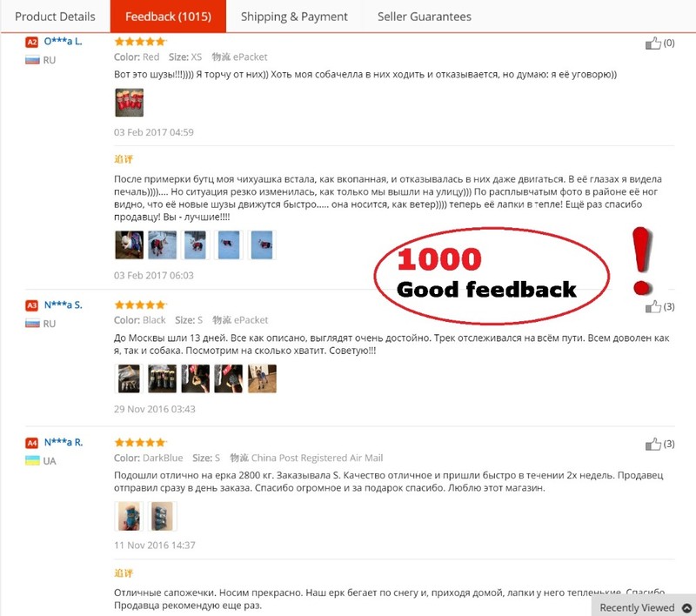Open the Seller Guarantees tab
The height and width of the screenshot is (616, 696).
[x=425, y=17]
